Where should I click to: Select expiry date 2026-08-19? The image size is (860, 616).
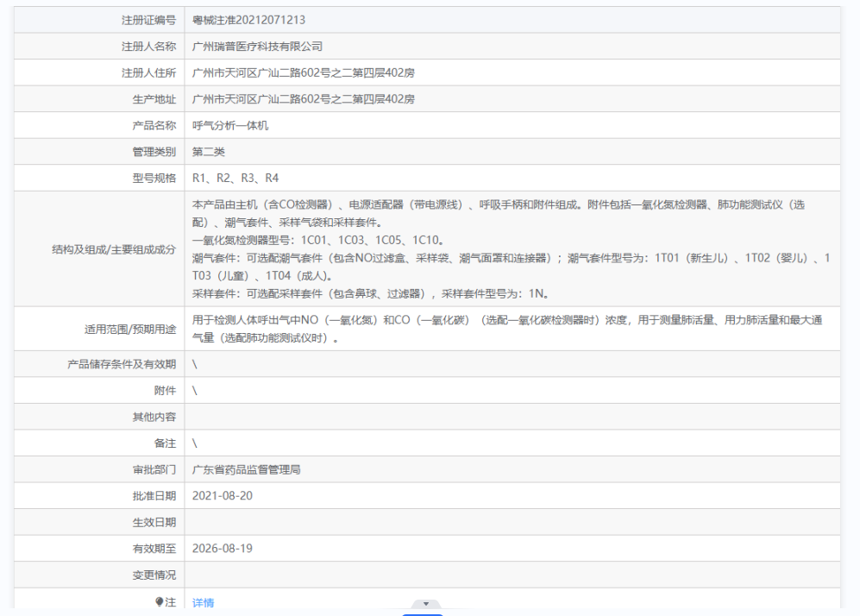coord(223,549)
